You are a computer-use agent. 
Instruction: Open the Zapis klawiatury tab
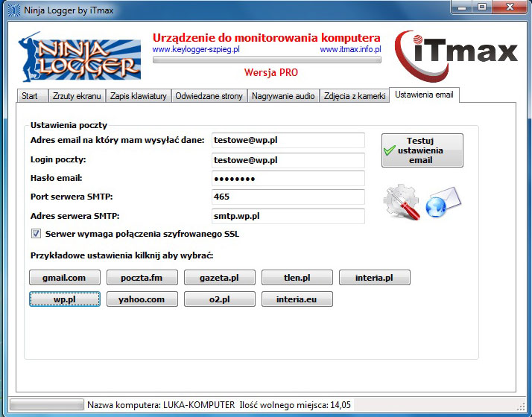[x=139, y=96]
